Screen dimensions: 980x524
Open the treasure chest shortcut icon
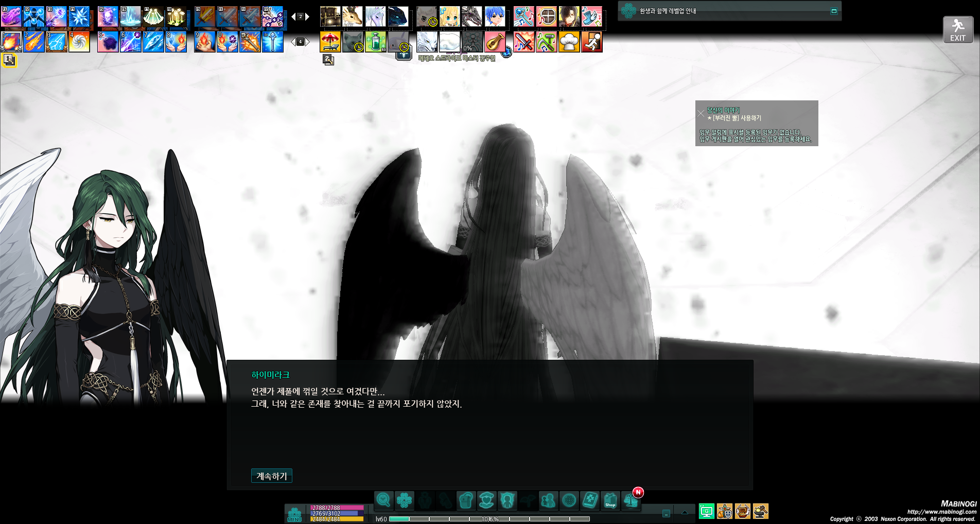(743, 511)
